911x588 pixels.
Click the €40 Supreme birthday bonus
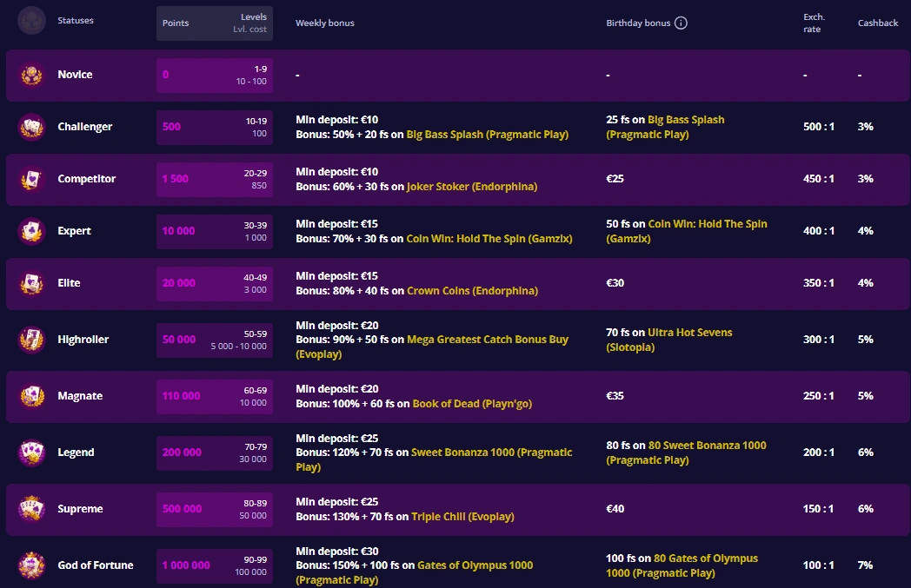click(x=615, y=508)
